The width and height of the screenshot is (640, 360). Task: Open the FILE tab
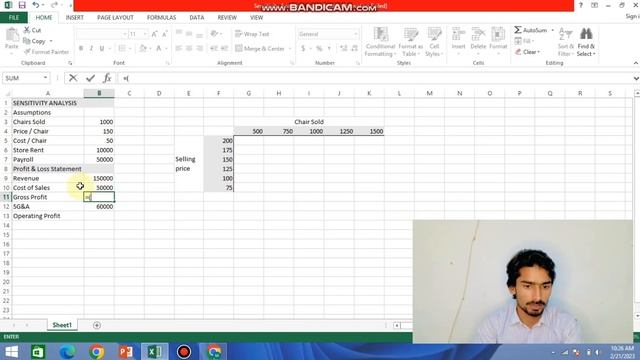point(14,18)
